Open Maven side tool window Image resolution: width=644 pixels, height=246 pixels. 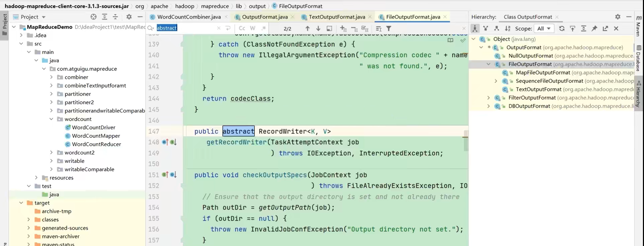click(x=638, y=26)
